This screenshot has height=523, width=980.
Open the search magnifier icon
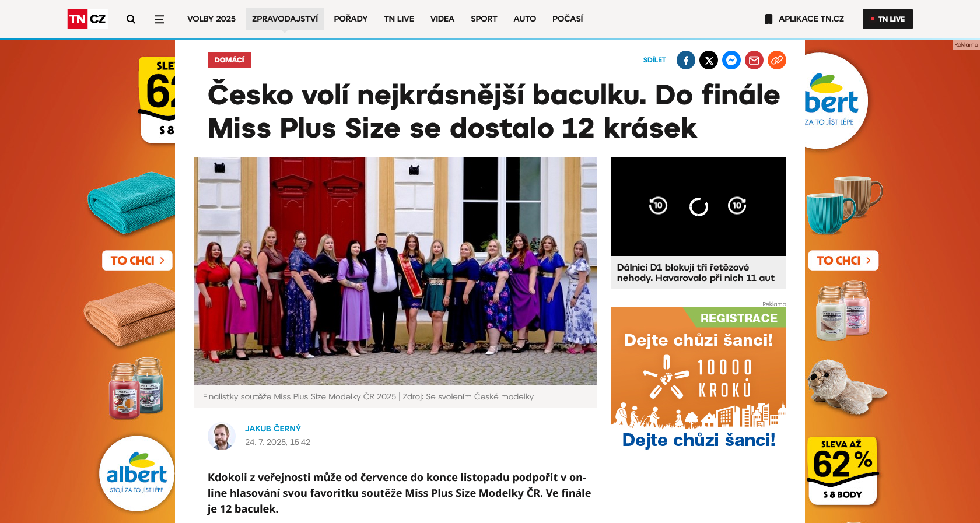coord(131,19)
